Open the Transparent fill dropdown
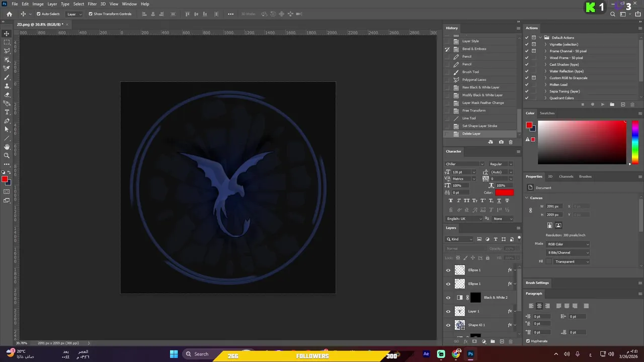This screenshot has height=362, width=644. pyautogui.click(x=572, y=261)
